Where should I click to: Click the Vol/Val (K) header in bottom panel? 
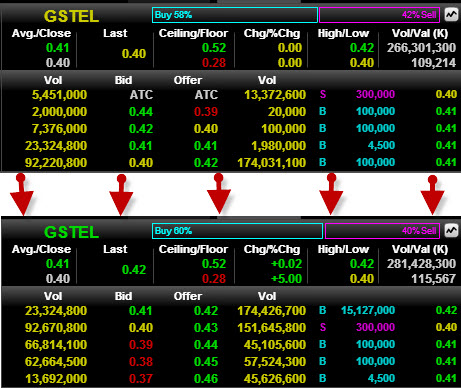(420, 249)
